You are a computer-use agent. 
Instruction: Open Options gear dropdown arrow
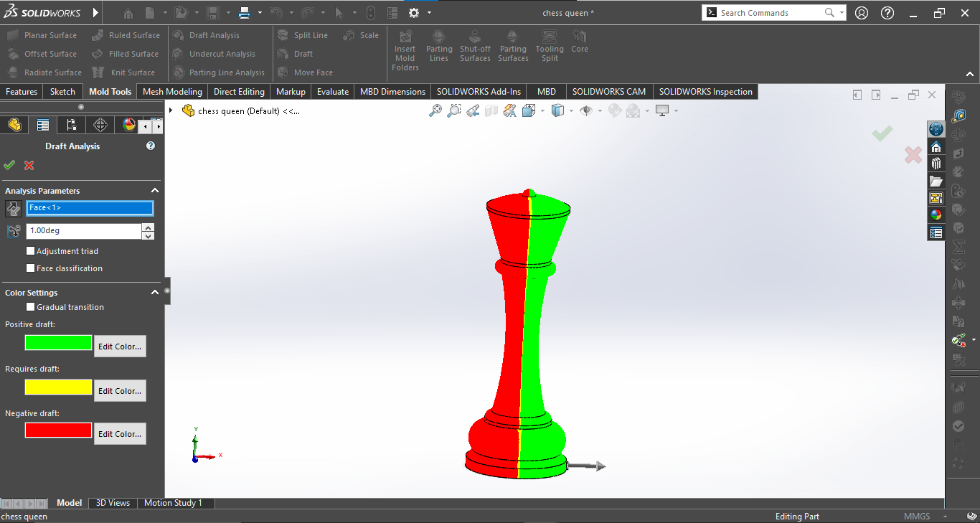[429, 13]
